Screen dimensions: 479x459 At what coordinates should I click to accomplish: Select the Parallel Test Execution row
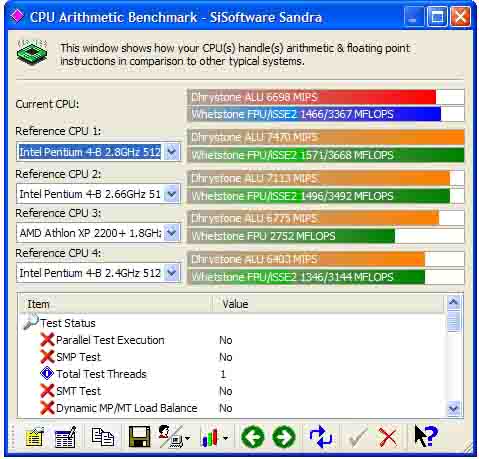click(233, 340)
